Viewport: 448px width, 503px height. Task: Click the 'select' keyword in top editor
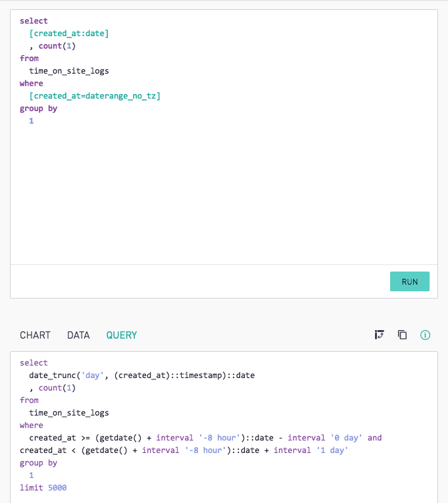pos(34,21)
